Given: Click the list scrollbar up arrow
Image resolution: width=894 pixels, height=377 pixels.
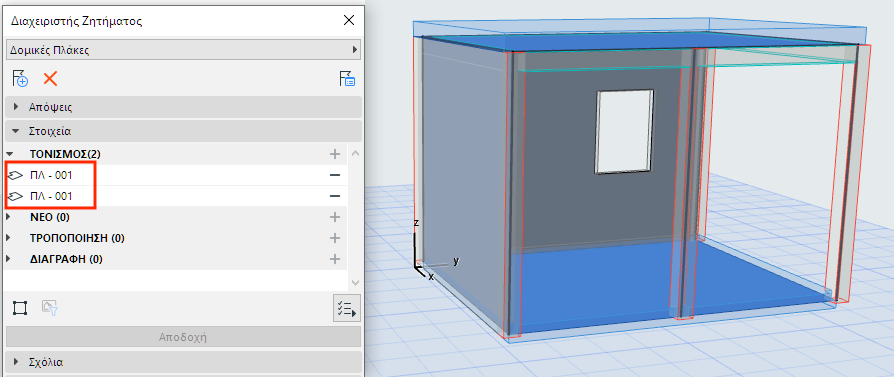Looking at the screenshot, I should pos(355,153).
